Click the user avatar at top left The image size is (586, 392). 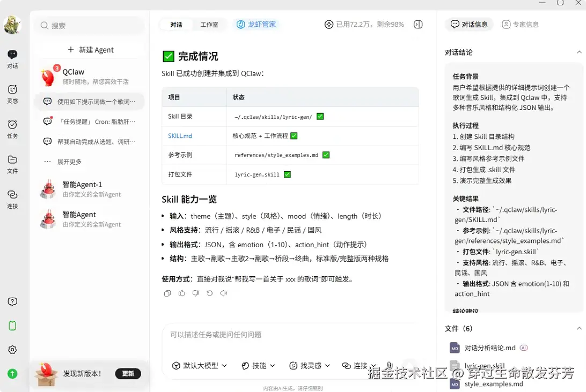(12, 25)
